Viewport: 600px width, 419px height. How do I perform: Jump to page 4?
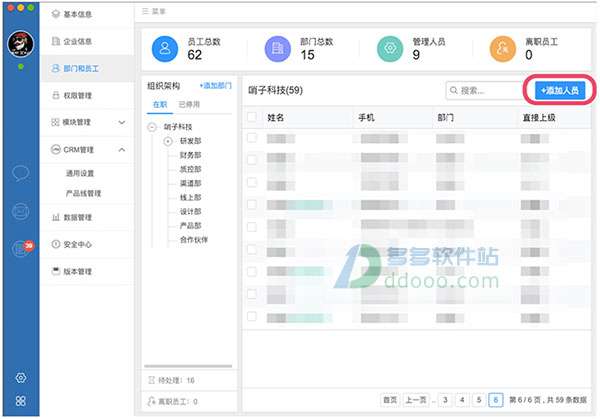462,400
